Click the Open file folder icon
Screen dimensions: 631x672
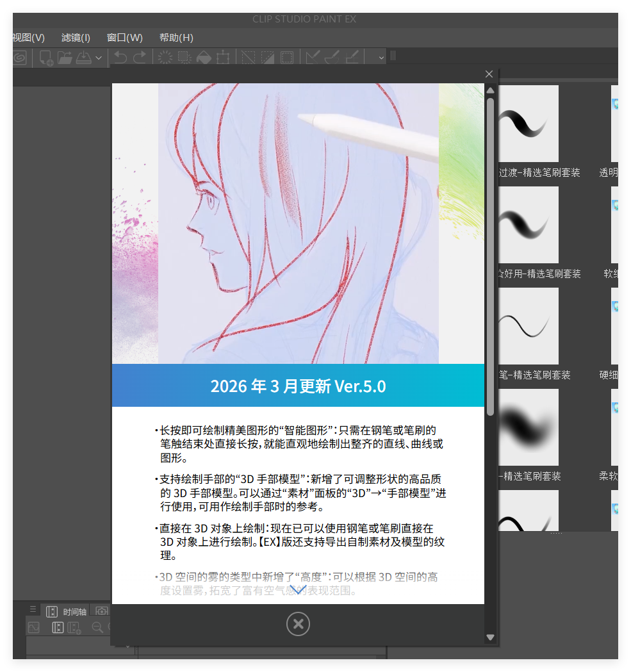(x=65, y=58)
